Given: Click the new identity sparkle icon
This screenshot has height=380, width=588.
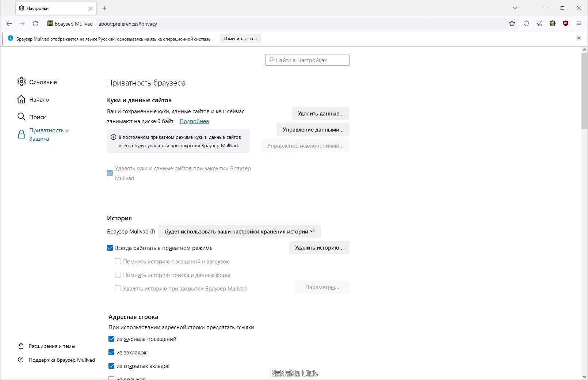Looking at the screenshot, I should (539, 24).
